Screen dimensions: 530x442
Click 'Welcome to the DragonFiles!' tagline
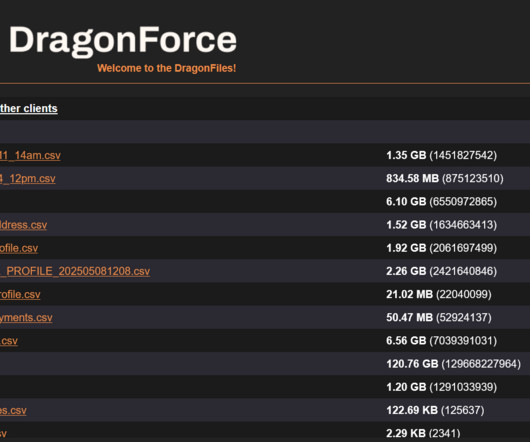pyautogui.click(x=167, y=68)
